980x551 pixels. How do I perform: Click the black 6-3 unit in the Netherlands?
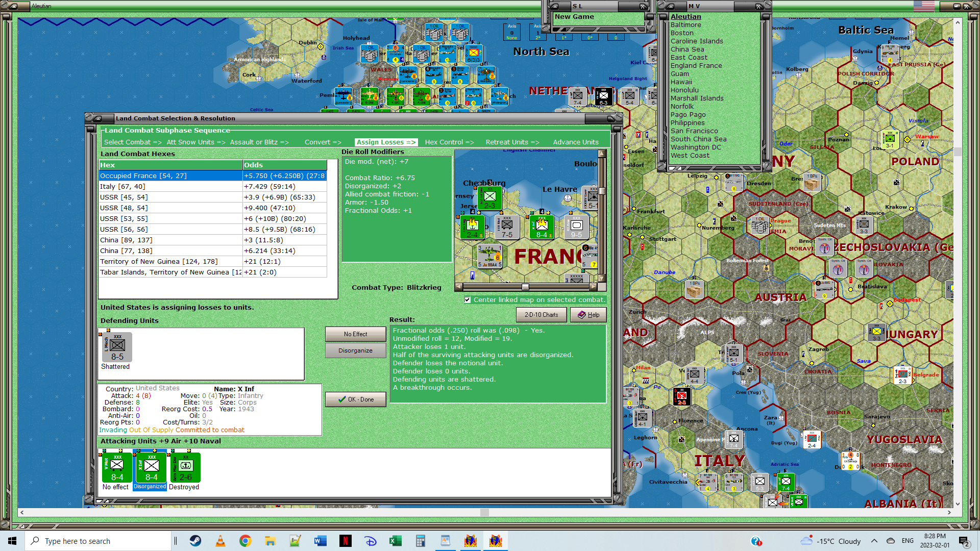click(603, 96)
